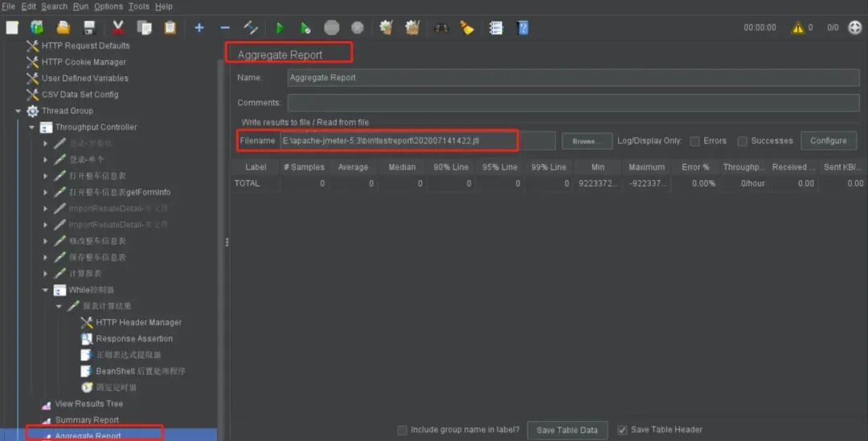The height and width of the screenshot is (441, 868).
Task: Click the blue Help book icon
Action: (x=522, y=27)
